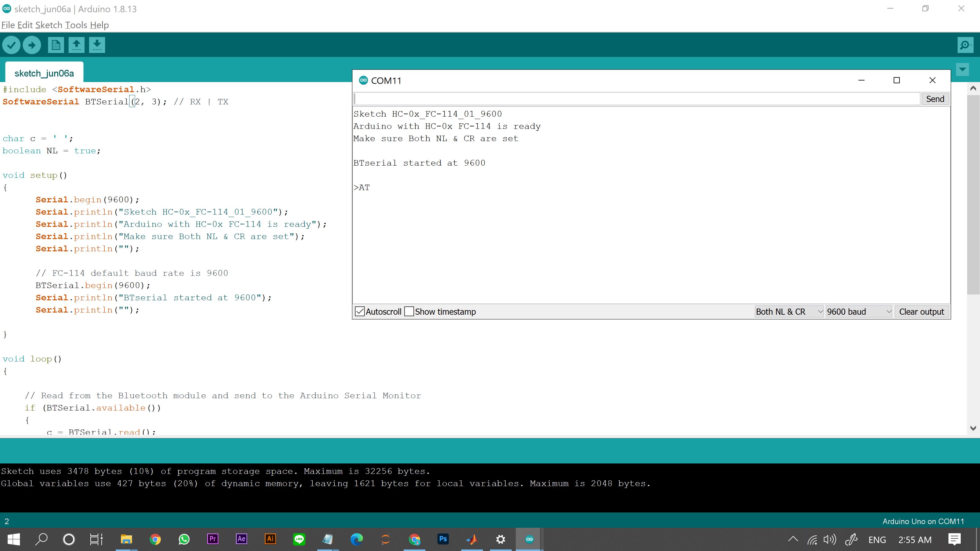Image resolution: width=980 pixels, height=551 pixels.
Task: Disable the Autoscroll checkbox
Action: [360, 311]
